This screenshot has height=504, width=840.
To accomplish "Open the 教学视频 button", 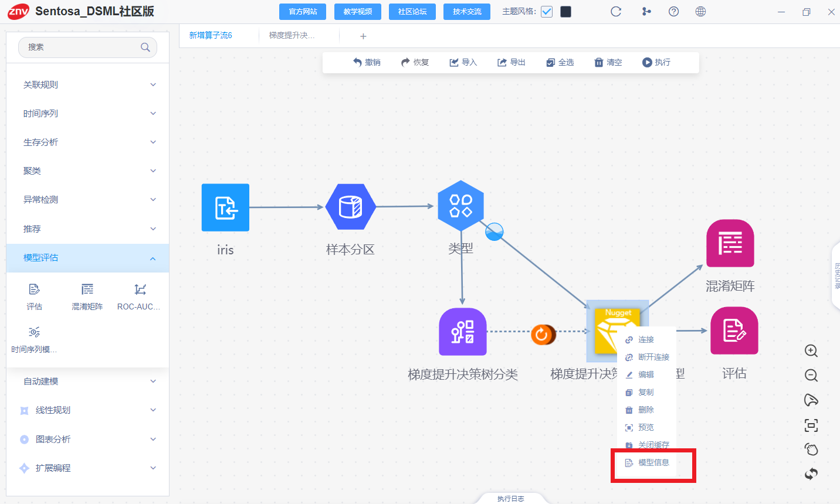I will pyautogui.click(x=358, y=12).
